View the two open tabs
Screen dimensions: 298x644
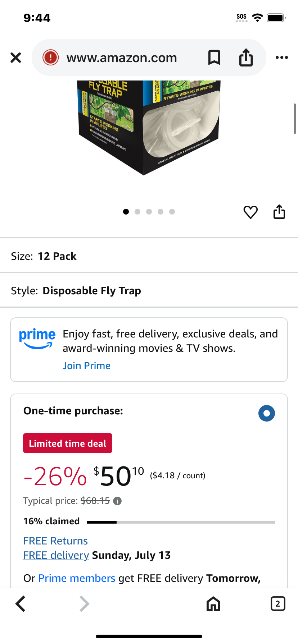[277, 604]
